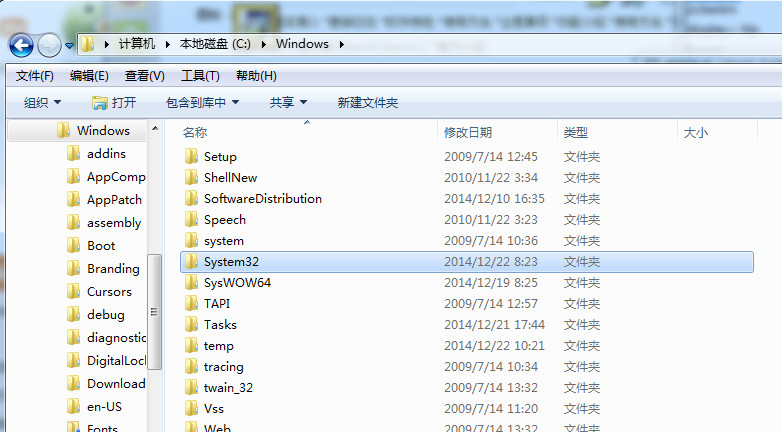
Task: Open the recent locations dropdown arrow
Action: click(x=69, y=45)
